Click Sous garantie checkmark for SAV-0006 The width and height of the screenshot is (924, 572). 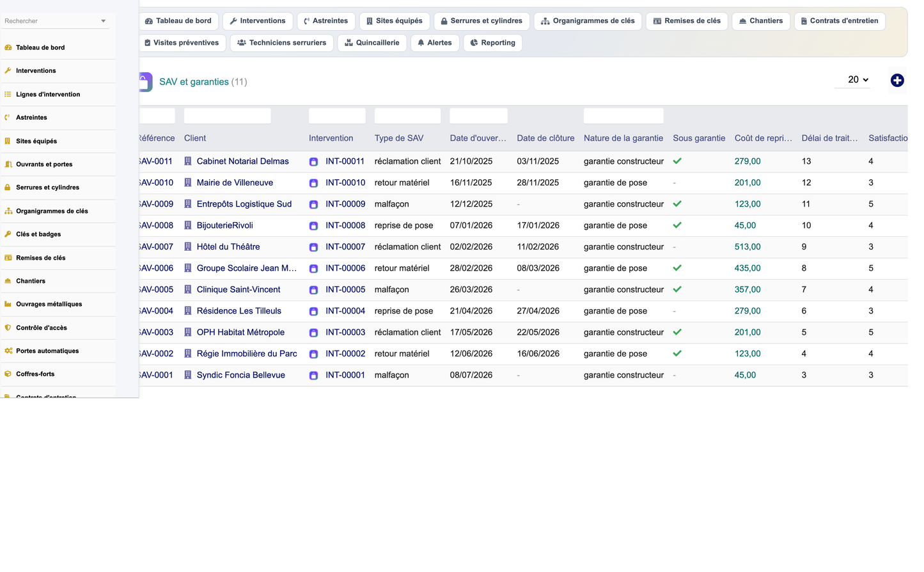click(677, 268)
